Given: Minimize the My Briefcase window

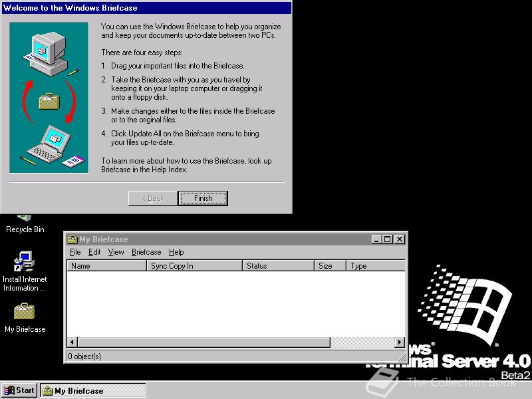Looking at the screenshot, I should coord(376,239).
